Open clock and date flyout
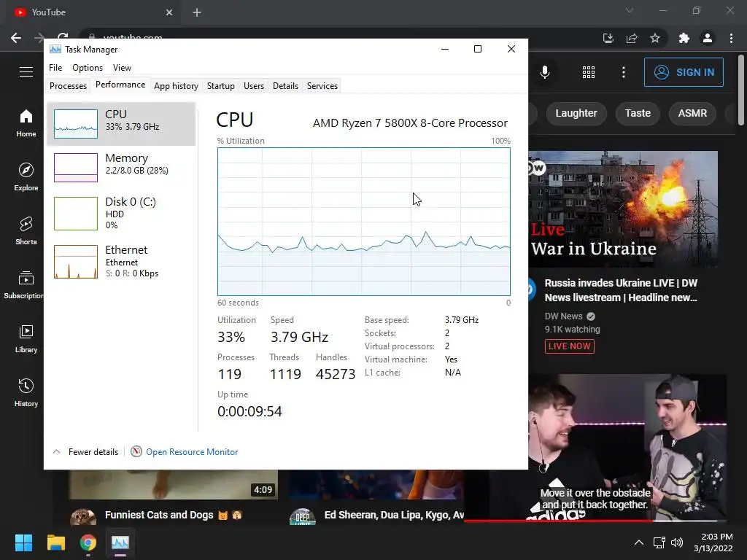 pyautogui.click(x=713, y=542)
